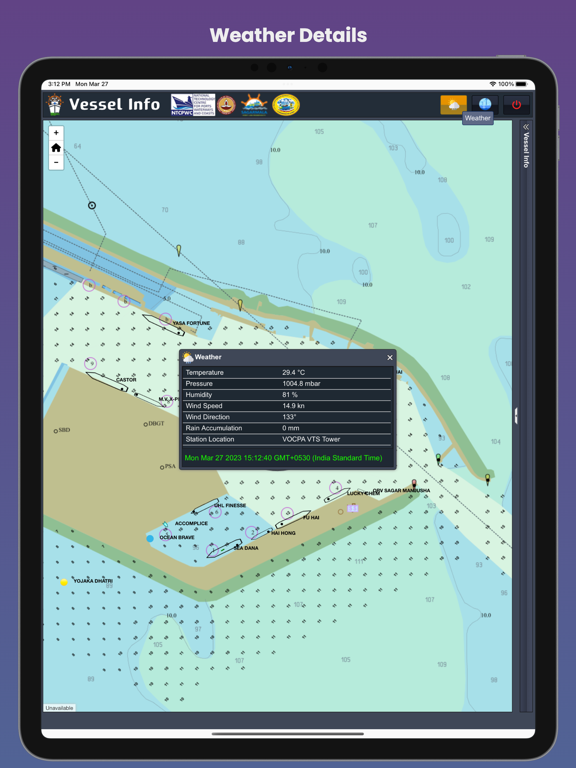
Task: Click the Weather popup title bar
Action: tap(288, 358)
